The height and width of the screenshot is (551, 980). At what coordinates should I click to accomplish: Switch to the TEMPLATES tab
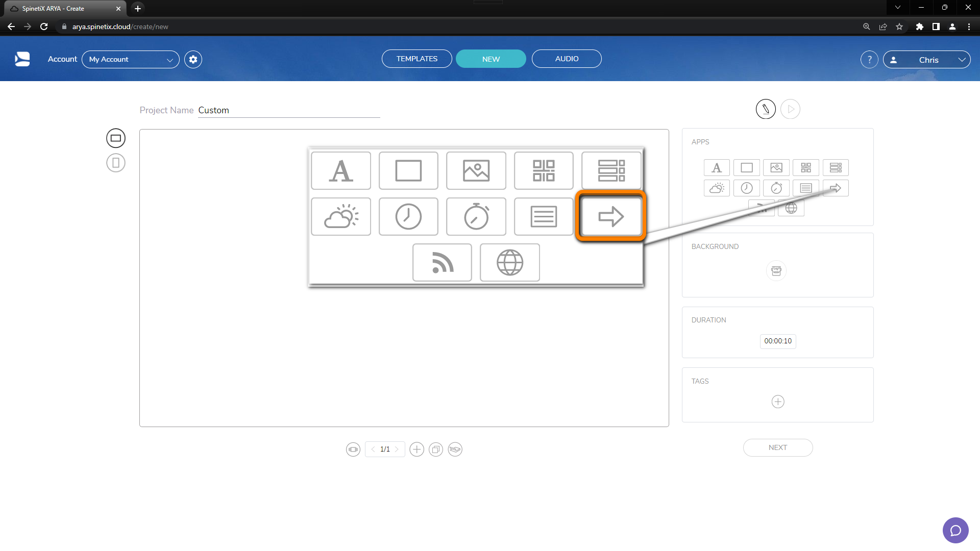pos(416,58)
